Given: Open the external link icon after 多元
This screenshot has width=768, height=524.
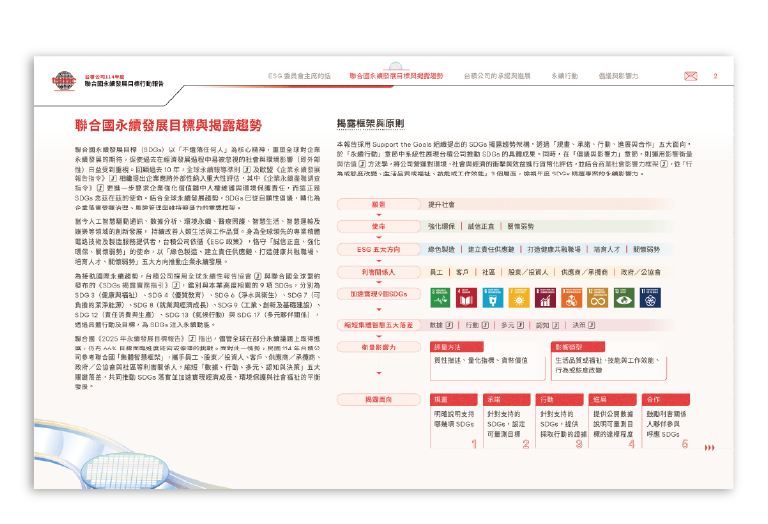Looking at the screenshot, I should point(520,325).
